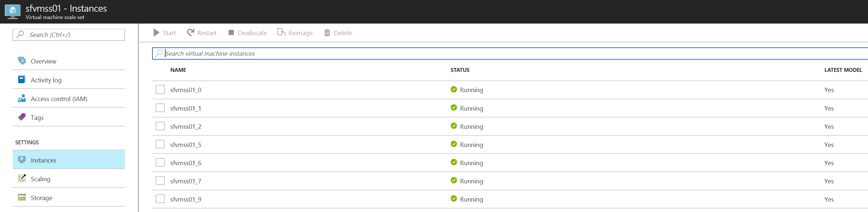Open instance sfvmss01_2 by name

click(x=186, y=127)
